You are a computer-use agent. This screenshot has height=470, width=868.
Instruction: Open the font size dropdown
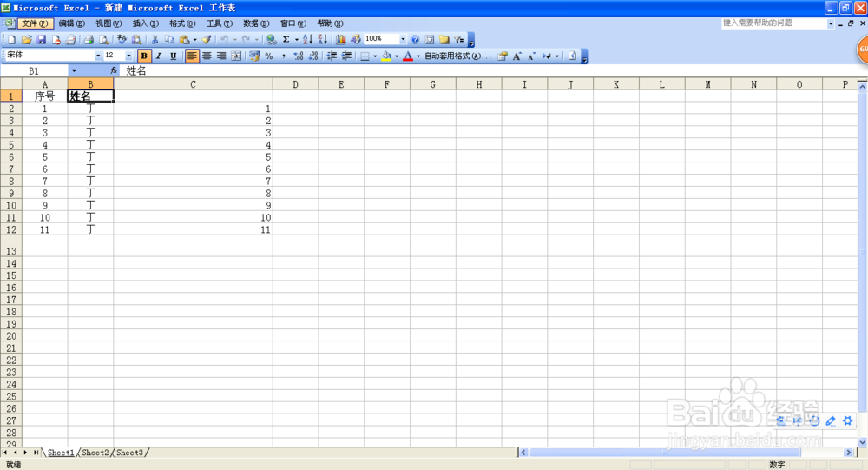128,56
